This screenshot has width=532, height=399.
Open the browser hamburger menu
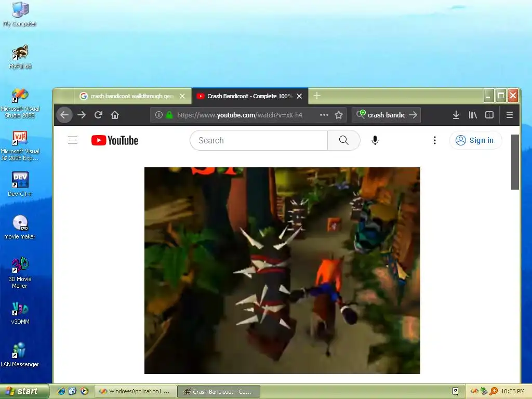tap(509, 115)
